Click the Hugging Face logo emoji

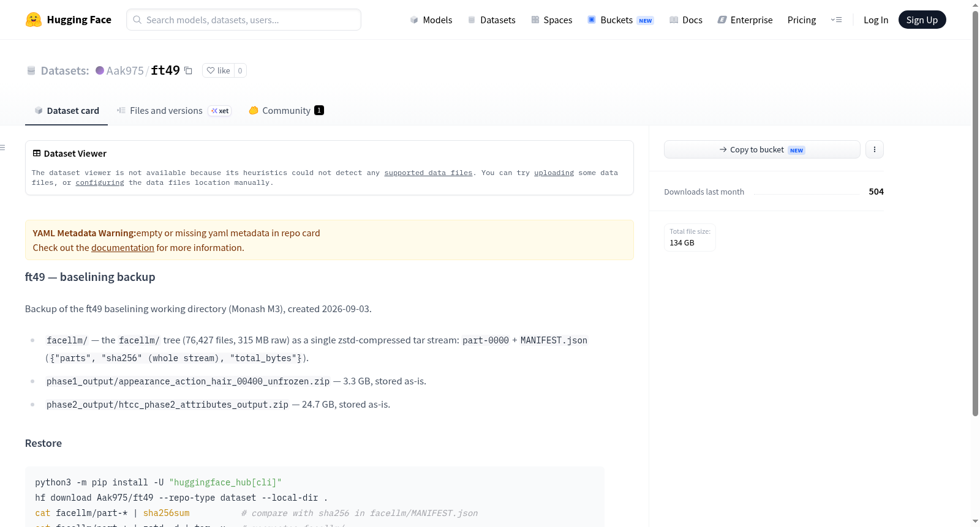[34, 20]
